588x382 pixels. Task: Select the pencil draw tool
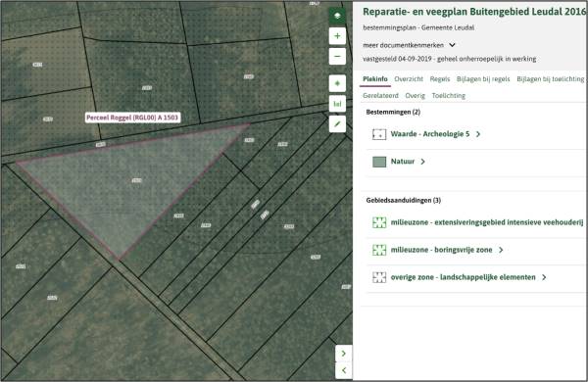point(337,124)
